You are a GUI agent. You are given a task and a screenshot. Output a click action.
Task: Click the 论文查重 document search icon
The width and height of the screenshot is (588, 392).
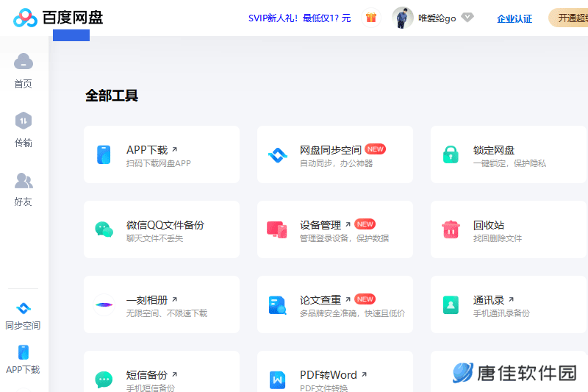(x=278, y=305)
